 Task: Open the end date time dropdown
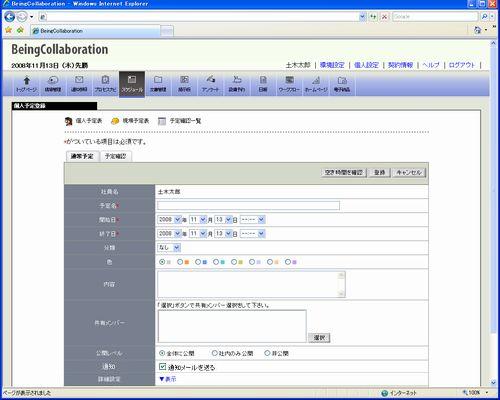click(252, 234)
